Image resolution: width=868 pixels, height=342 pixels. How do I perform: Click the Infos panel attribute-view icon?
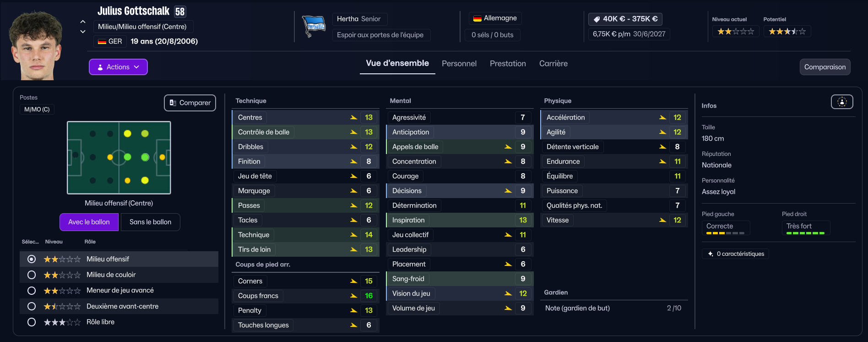coord(841,102)
